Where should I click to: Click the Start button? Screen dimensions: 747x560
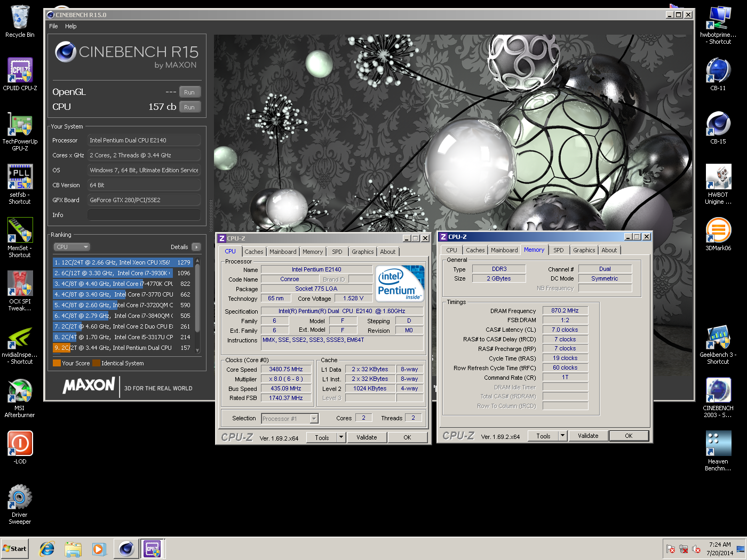click(14, 548)
